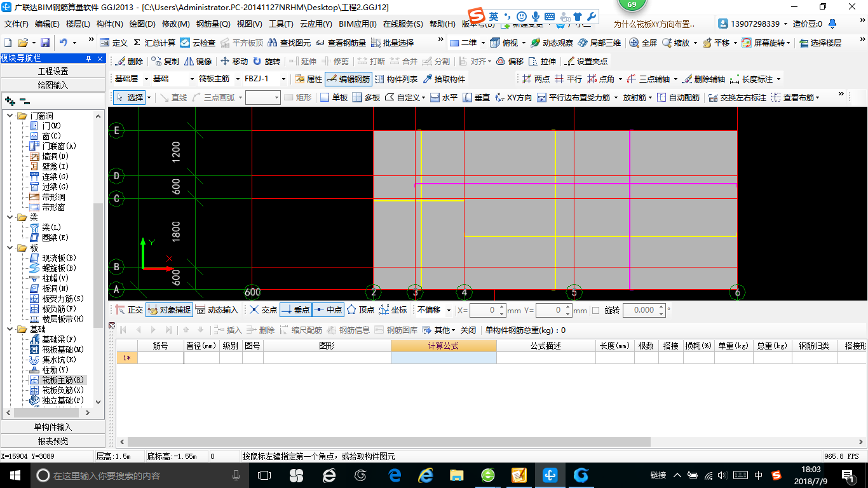Switch to 局部三维 partial 3D view
Viewport: 868px width, 488px height.
tap(599, 43)
